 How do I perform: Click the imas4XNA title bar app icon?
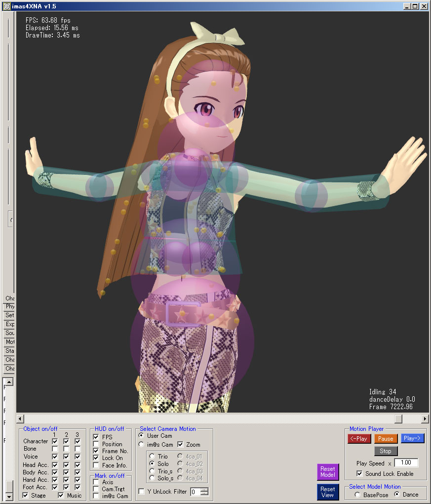pyautogui.click(x=6, y=6)
